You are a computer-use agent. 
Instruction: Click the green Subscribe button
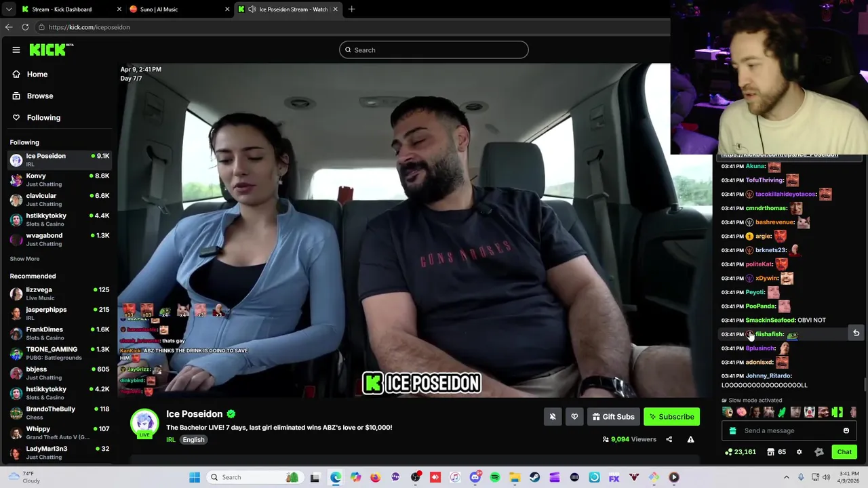point(671,417)
